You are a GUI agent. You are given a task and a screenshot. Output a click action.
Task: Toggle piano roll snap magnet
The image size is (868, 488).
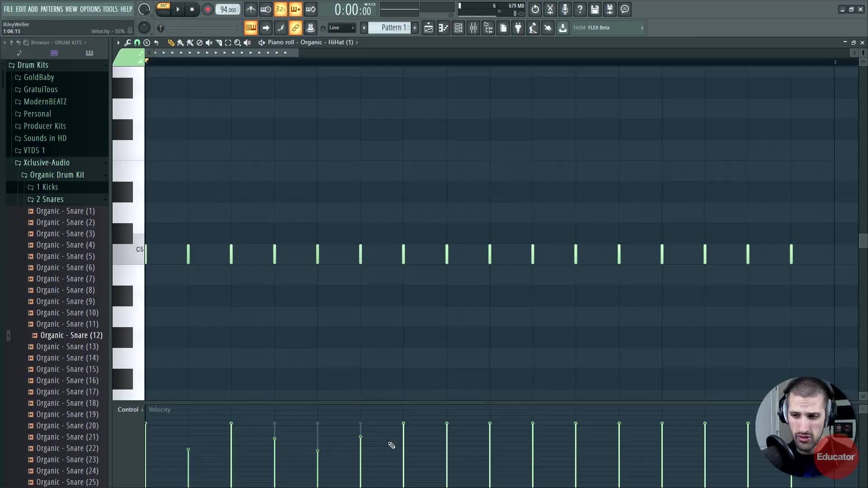click(137, 42)
